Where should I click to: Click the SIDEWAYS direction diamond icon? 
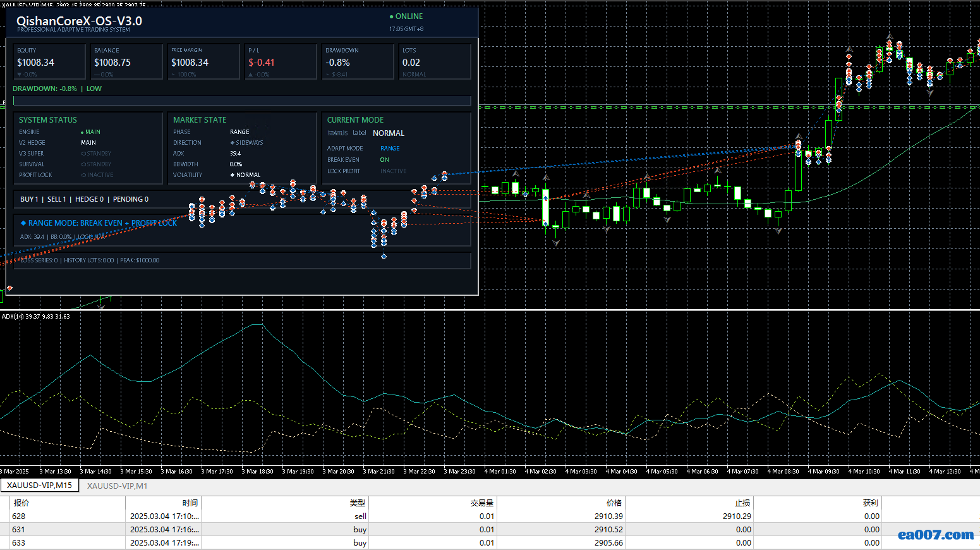click(232, 143)
